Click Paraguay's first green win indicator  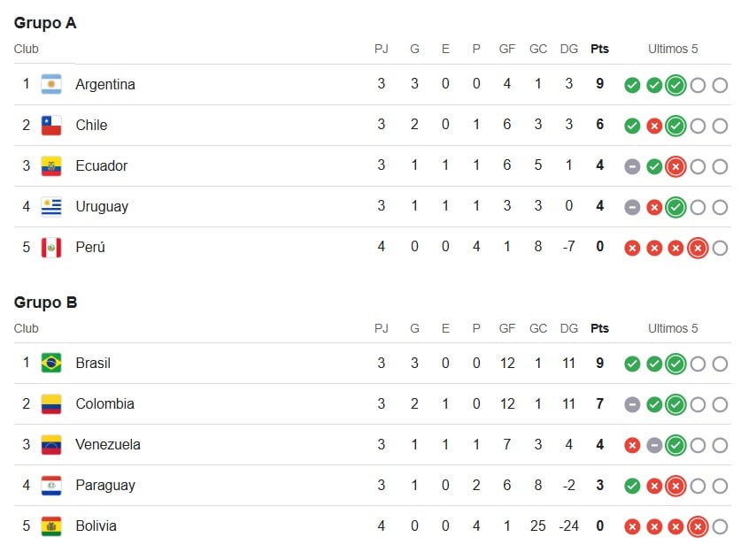[632, 486]
